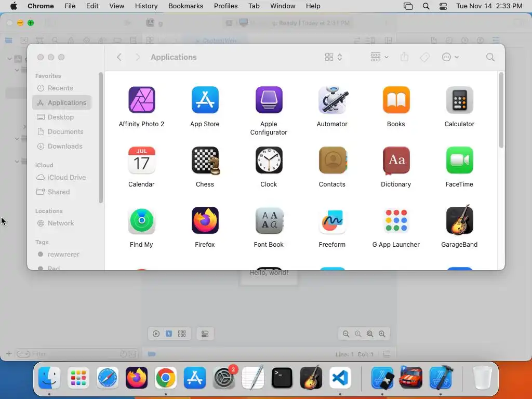Select Applications in Finder sidebar
The height and width of the screenshot is (399, 532).
coord(62,102)
